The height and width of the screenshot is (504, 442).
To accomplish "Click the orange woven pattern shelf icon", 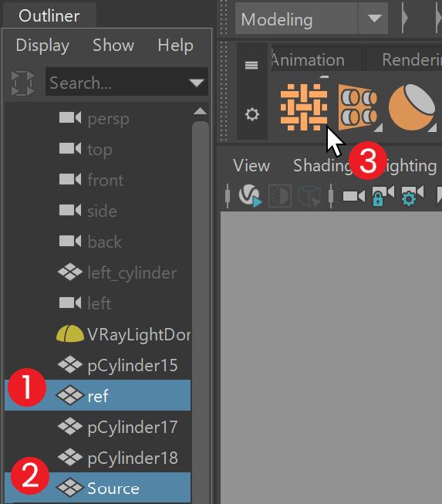I will tap(304, 107).
